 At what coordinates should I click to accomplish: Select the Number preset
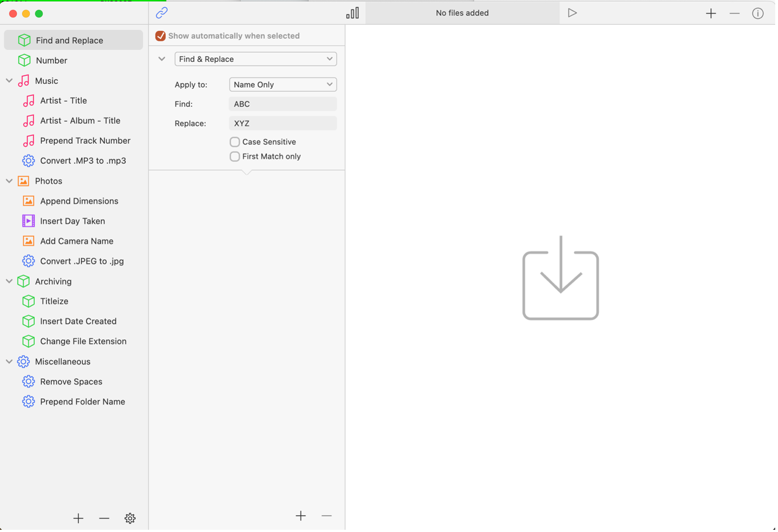pos(74,61)
